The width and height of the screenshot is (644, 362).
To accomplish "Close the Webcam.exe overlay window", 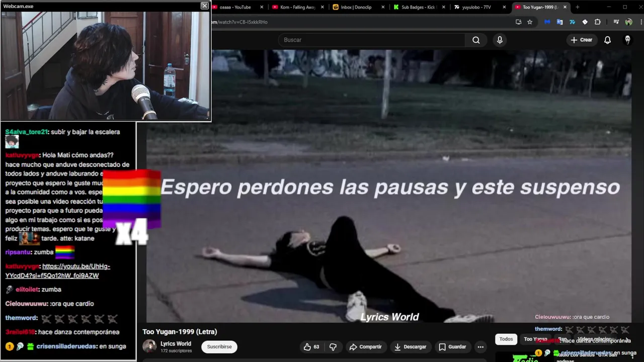I will (x=204, y=6).
